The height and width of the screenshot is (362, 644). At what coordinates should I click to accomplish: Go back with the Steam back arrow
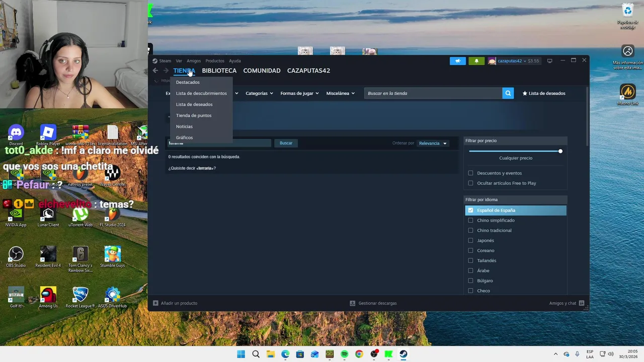click(155, 70)
